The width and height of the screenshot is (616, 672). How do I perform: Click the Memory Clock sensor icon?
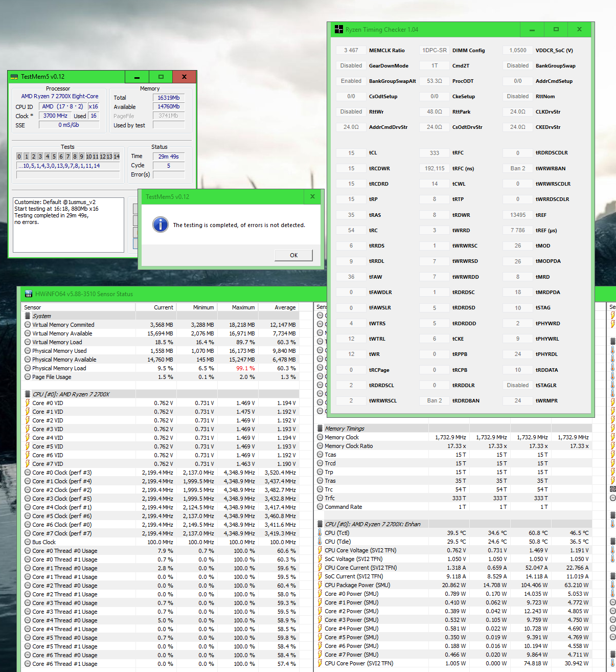pyautogui.click(x=320, y=437)
